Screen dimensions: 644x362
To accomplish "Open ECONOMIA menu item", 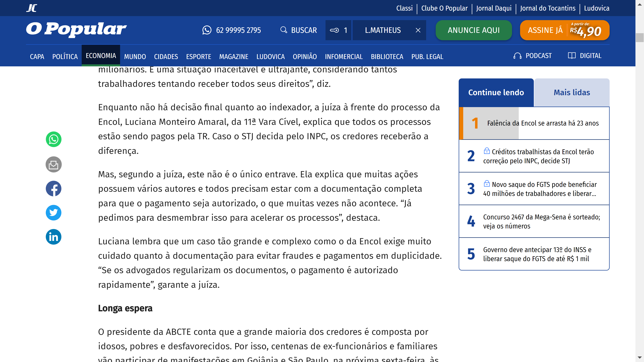I will [x=101, y=56].
